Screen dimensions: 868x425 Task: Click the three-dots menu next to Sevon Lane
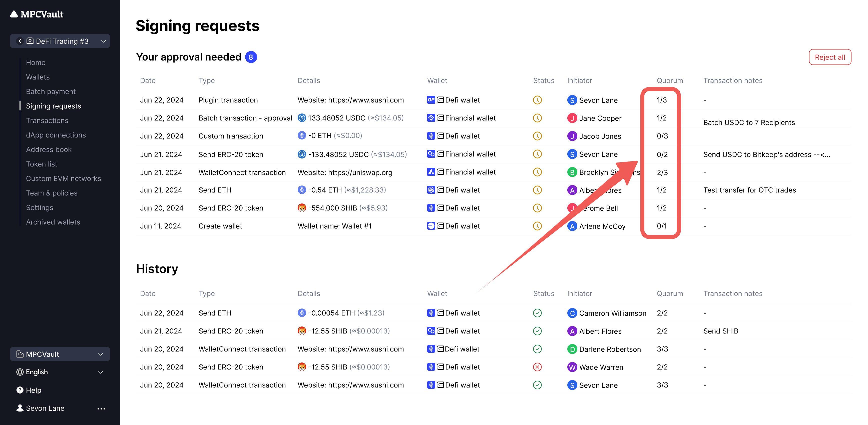pyautogui.click(x=101, y=408)
